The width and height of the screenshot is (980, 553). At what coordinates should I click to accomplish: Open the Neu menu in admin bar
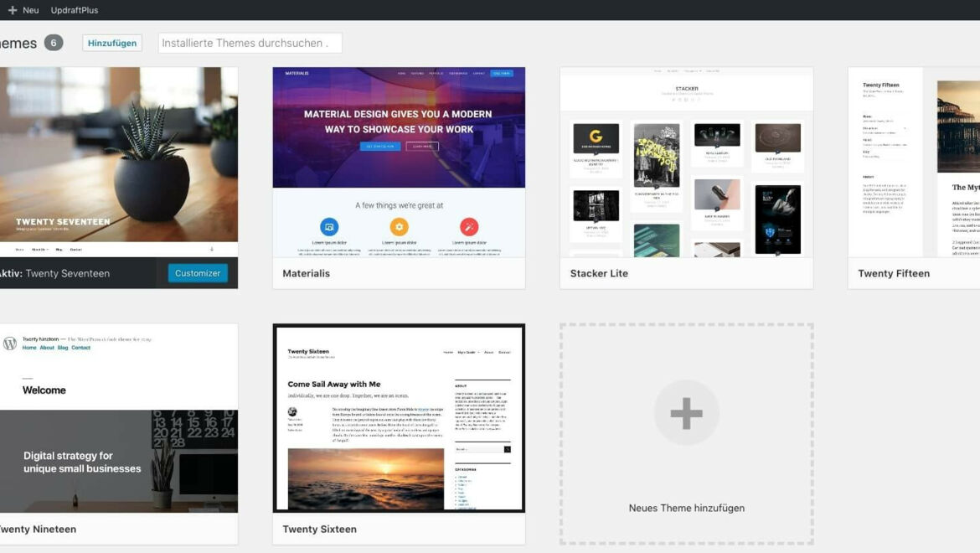point(23,10)
